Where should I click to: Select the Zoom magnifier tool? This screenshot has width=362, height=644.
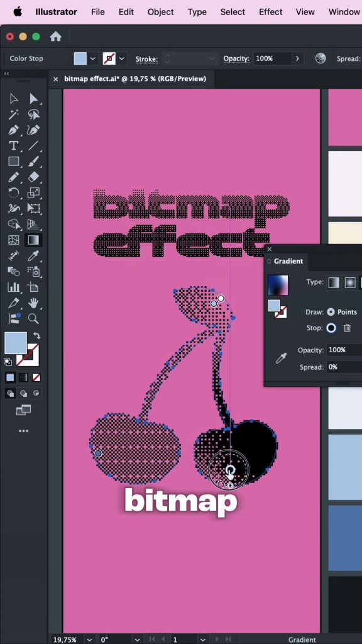[x=33, y=319]
